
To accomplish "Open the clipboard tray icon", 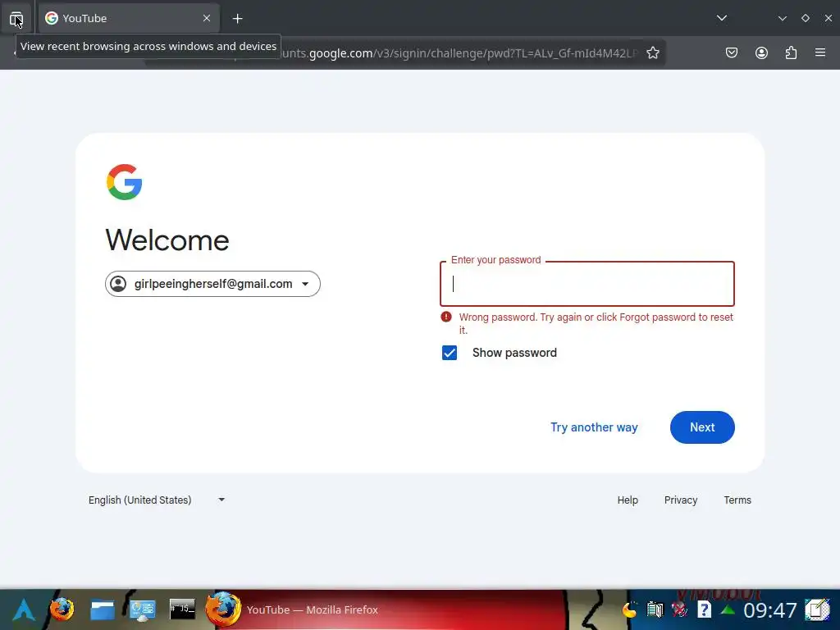I will coord(655,609).
